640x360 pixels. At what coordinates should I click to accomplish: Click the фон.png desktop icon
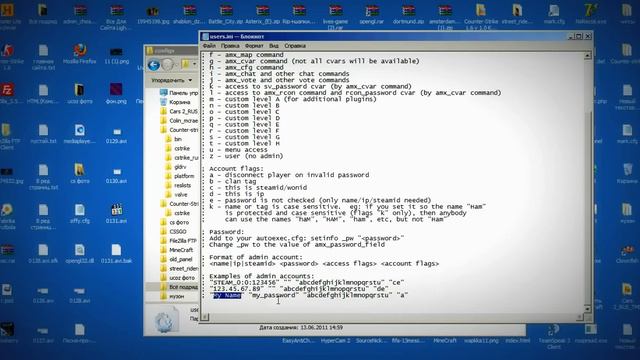pos(116,94)
